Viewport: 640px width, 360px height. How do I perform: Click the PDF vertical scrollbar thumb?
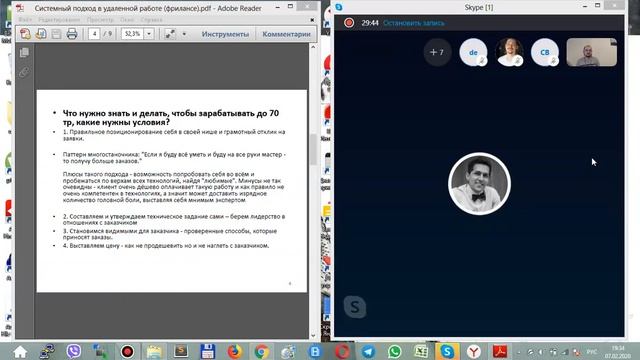pos(313,149)
